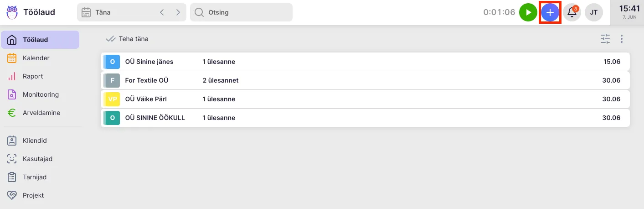This screenshot has height=209, width=644.
Task: Open the three-dot more options menu
Action: 622,39
